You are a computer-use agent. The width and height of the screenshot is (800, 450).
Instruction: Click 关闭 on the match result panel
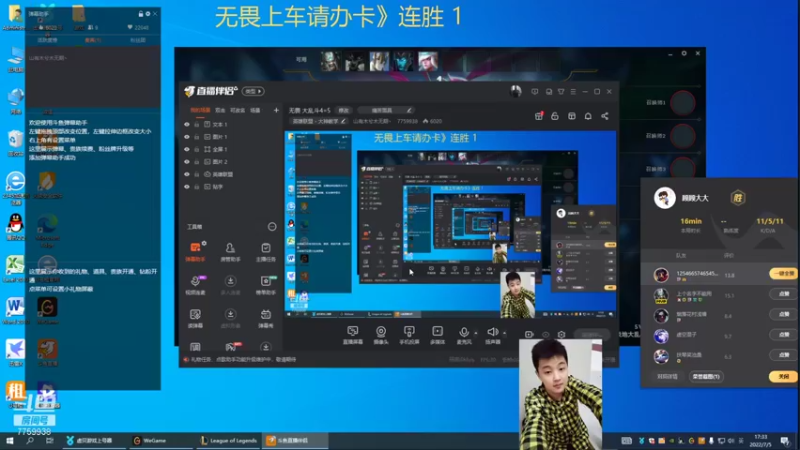pos(783,377)
